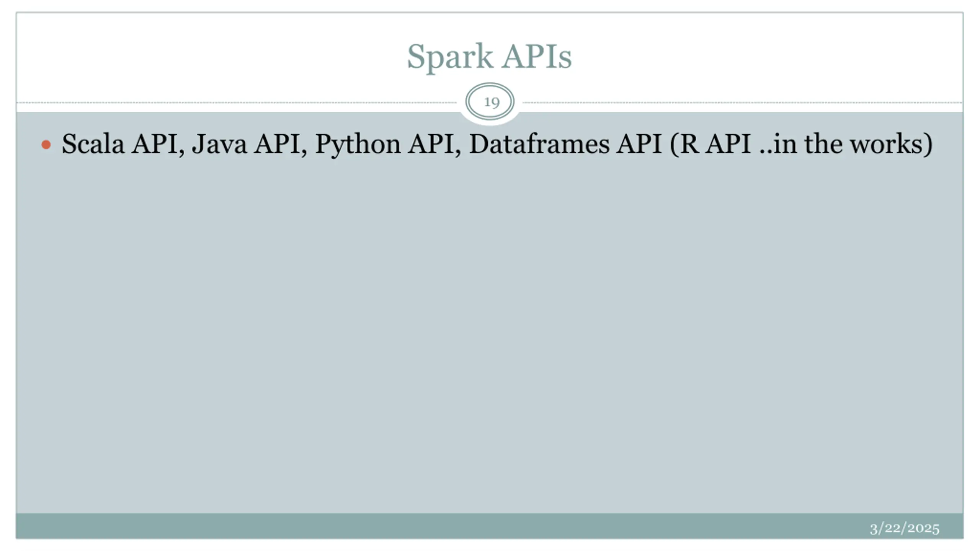This screenshot has height=551, width=980.
Task: Click the word Scala in the bullet
Action: (x=93, y=144)
